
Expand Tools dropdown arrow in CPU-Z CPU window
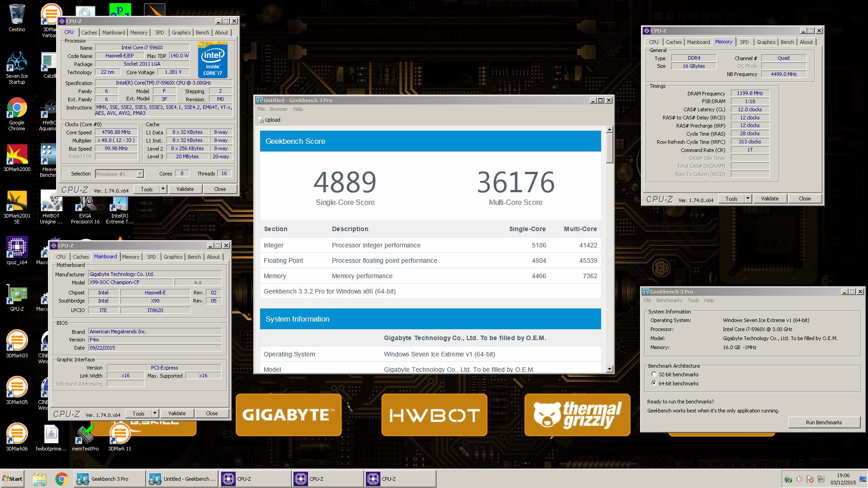point(163,189)
